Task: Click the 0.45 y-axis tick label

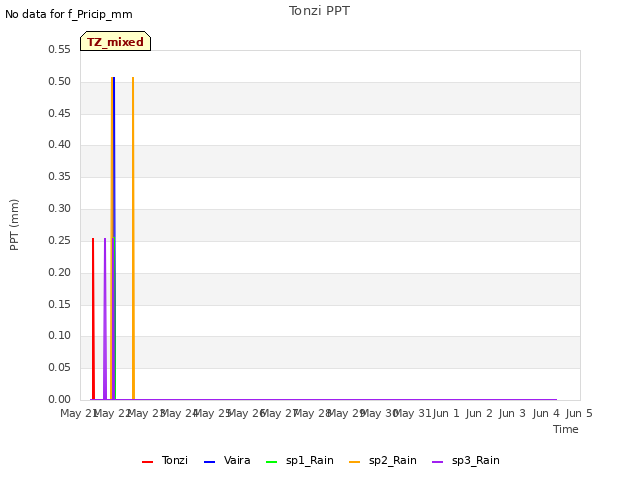Action: (x=60, y=113)
